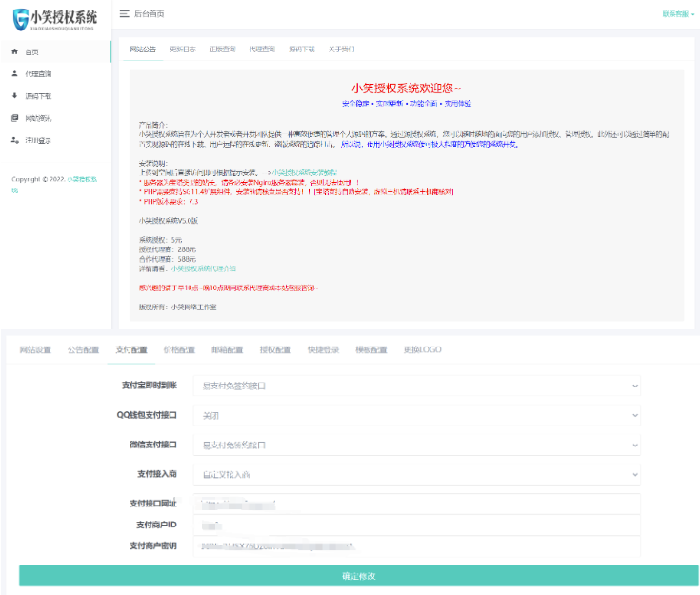The image size is (700, 595).
Task: Click the bottom user-login icon in the sidebar
Action: (x=14, y=140)
